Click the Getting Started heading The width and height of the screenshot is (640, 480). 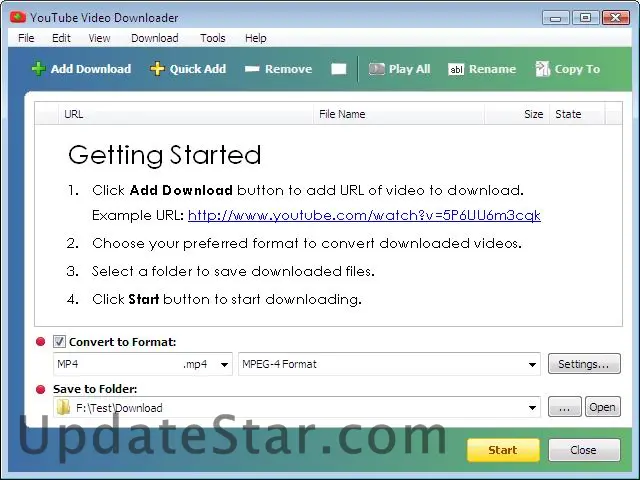pyautogui.click(x=164, y=155)
